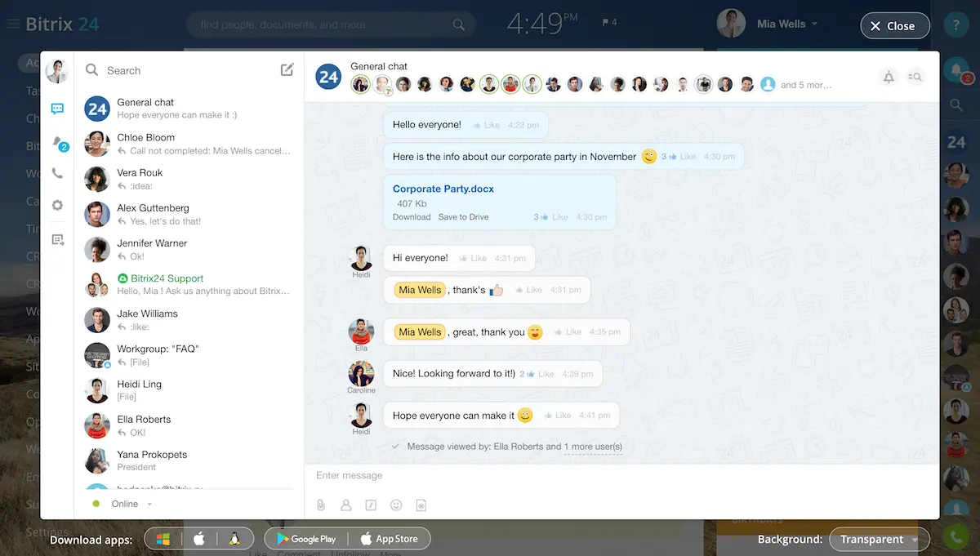Click the new chat compose icon
Screen dimensions: 980x556
tap(287, 70)
